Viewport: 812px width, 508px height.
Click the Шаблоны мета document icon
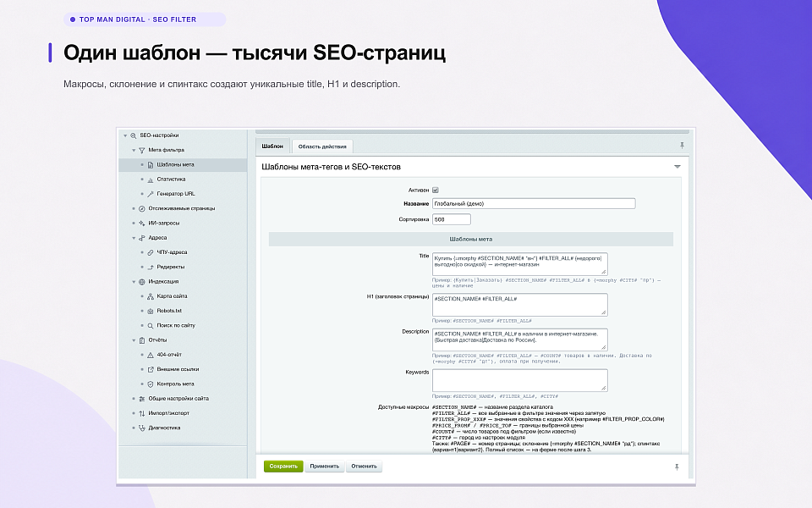[x=151, y=165]
